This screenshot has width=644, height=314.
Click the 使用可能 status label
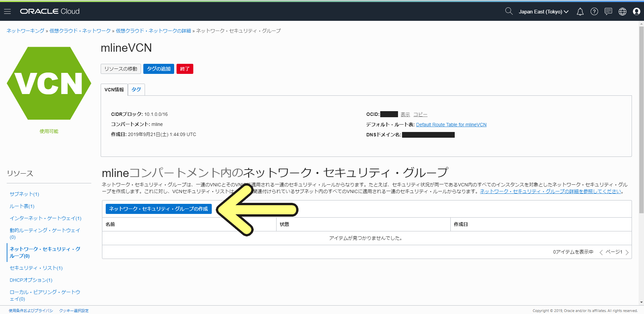pyautogui.click(x=49, y=131)
